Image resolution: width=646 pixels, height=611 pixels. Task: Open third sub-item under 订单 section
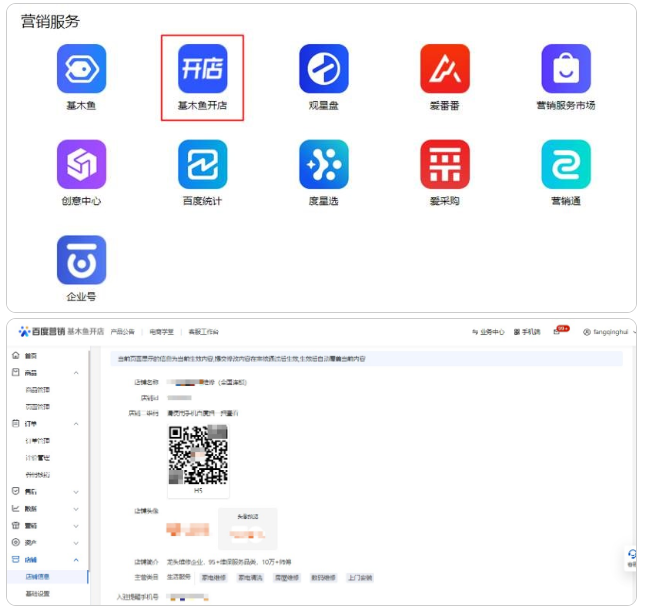pos(37,475)
